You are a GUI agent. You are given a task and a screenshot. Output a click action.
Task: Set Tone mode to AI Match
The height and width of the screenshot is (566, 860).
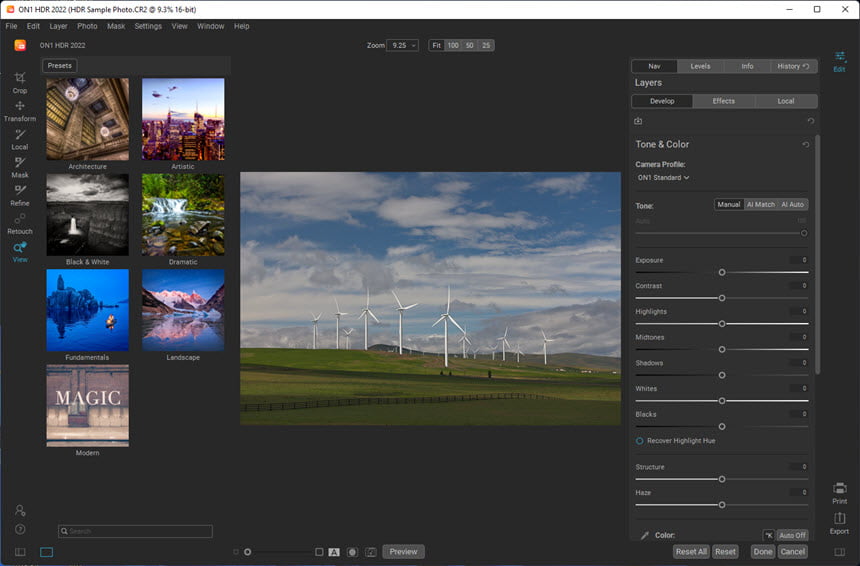(761, 205)
